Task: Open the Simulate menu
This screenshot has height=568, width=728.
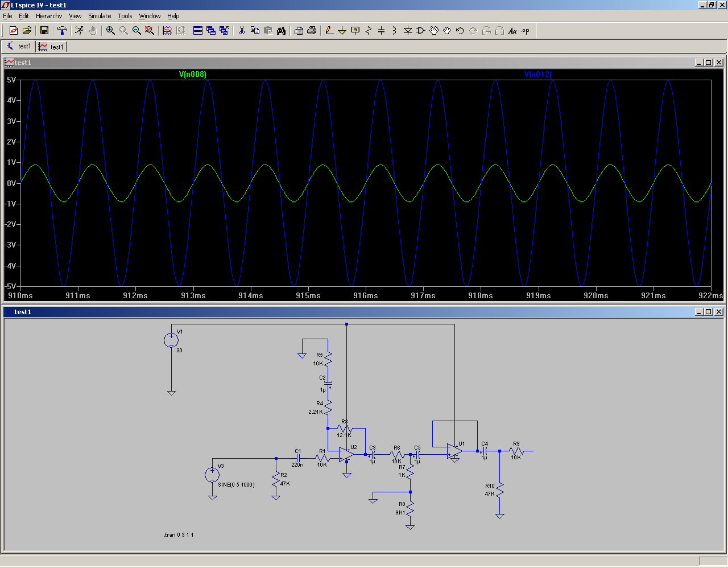Action: pos(100,16)
